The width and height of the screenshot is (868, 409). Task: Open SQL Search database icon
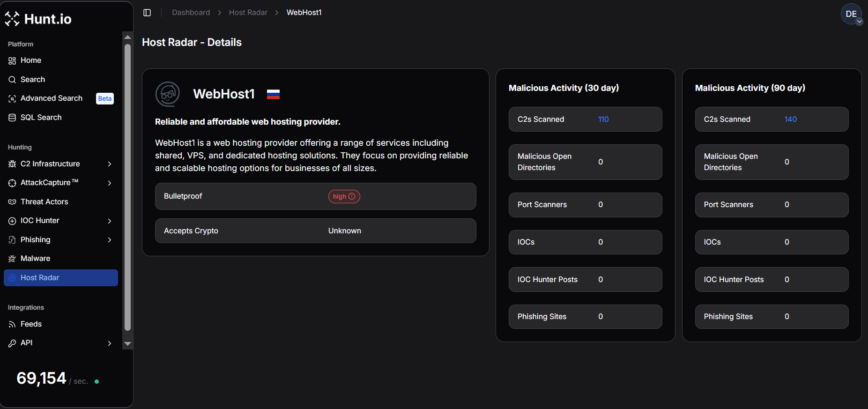12,118
